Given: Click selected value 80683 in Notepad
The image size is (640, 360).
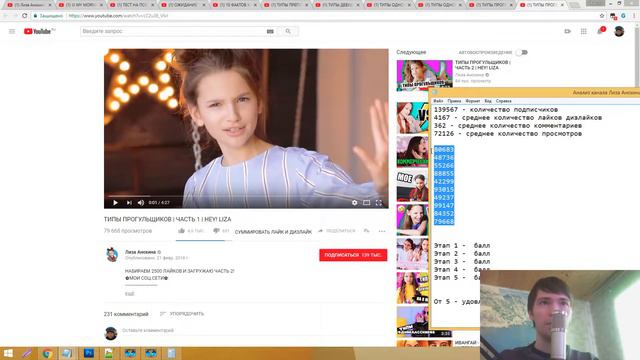Looking at the screenshot, I should click(x=444, y=150).
